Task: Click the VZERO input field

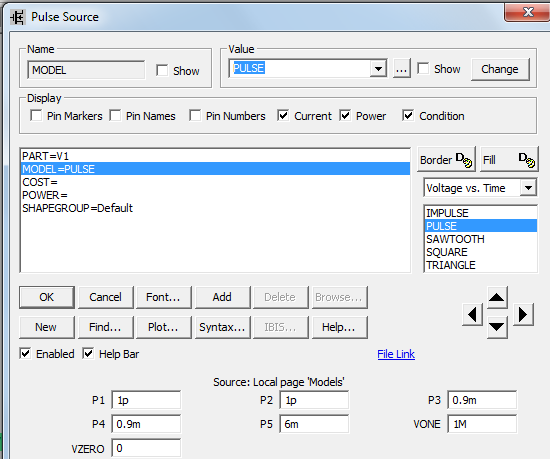Action: [146, 448]
